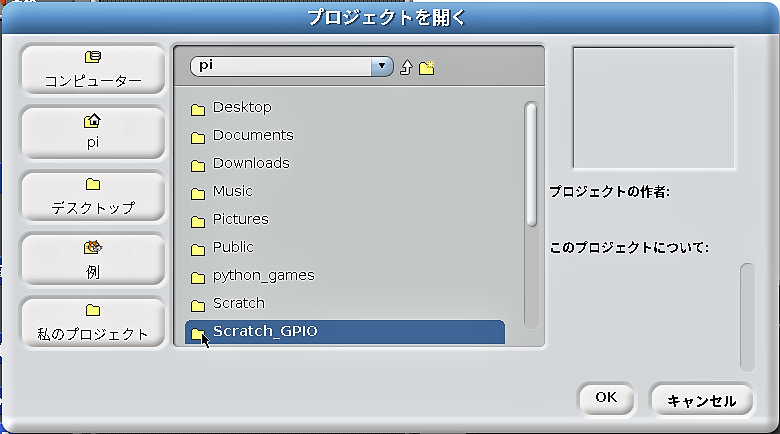Click the file list scrollbar thumb

531,164
